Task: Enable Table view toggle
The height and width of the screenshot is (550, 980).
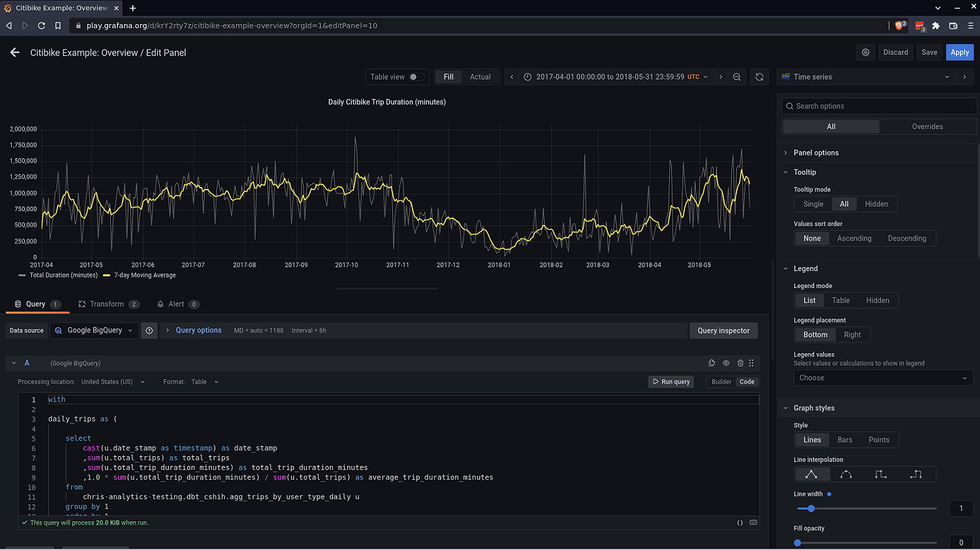Action: (415, 76)
